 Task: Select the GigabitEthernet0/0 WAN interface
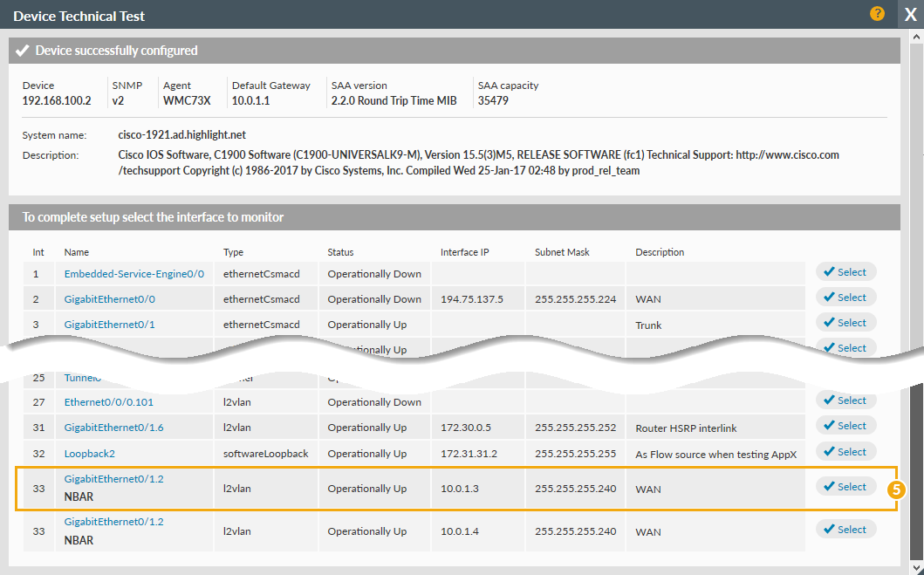(845, 298)
